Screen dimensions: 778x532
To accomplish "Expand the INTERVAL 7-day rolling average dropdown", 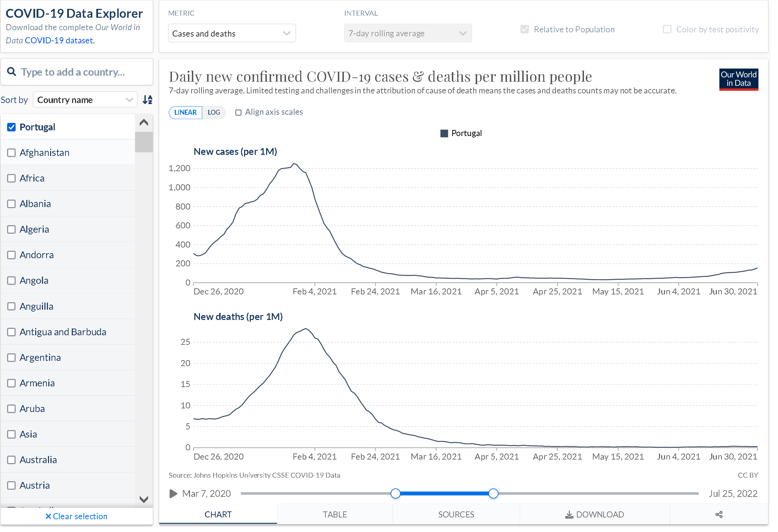I will click(407, 33).
